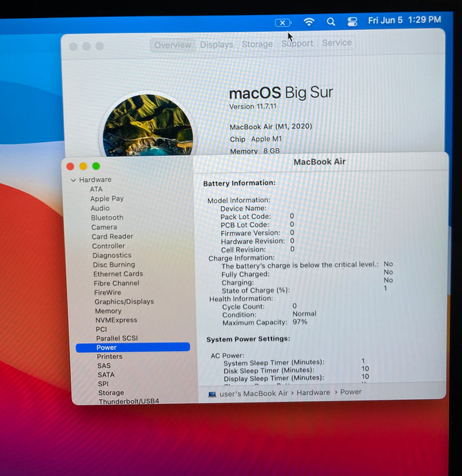Image resolution: width=462 pixels, height=476 pixels.
Task: Zoom System Information with green button
Action: tap(97, 166)
